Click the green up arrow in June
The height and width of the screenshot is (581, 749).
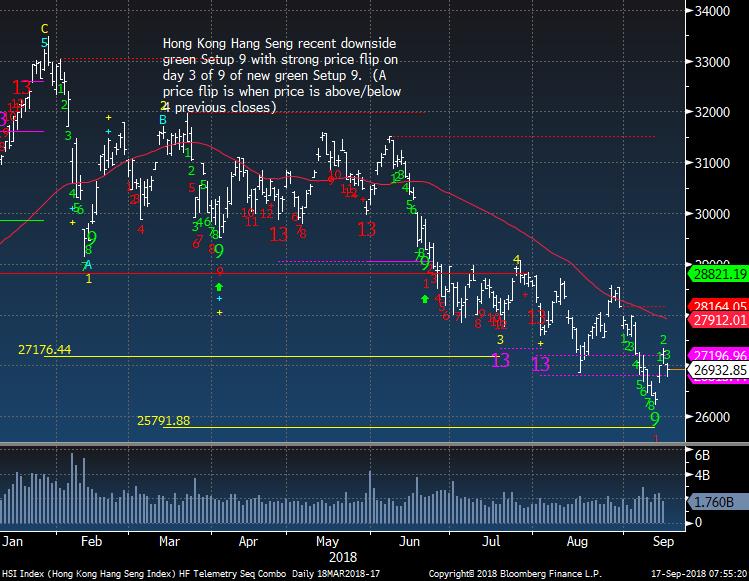tap(425, 299)
